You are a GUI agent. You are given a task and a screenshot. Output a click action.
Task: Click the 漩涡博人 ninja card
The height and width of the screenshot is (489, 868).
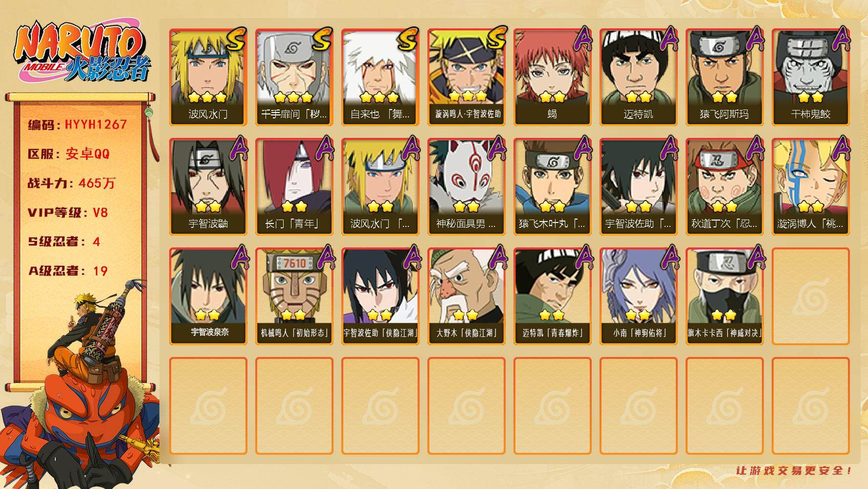click(811, 187)
